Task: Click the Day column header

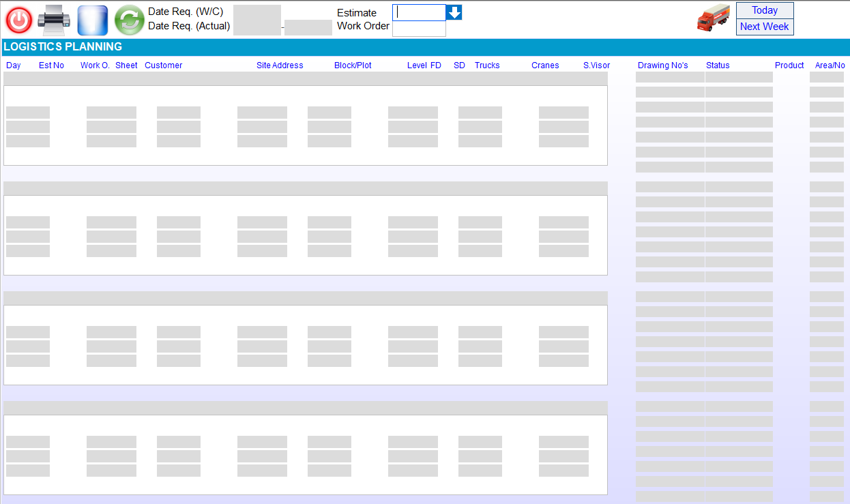Action: [x=14, y=65]
